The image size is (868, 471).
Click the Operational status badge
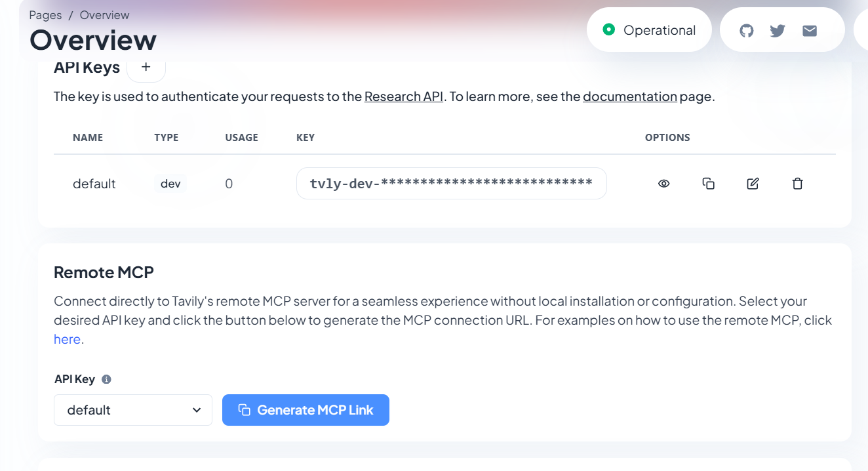[x=649, y=30]
